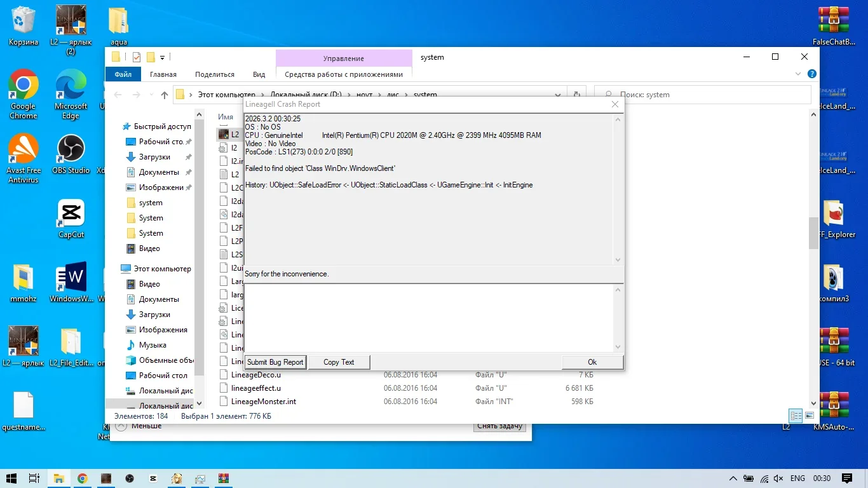This screenshot has height=488, width=868.
Task: Launch Microsoft Edge desktop shortcut
Action: pos(71,94)
